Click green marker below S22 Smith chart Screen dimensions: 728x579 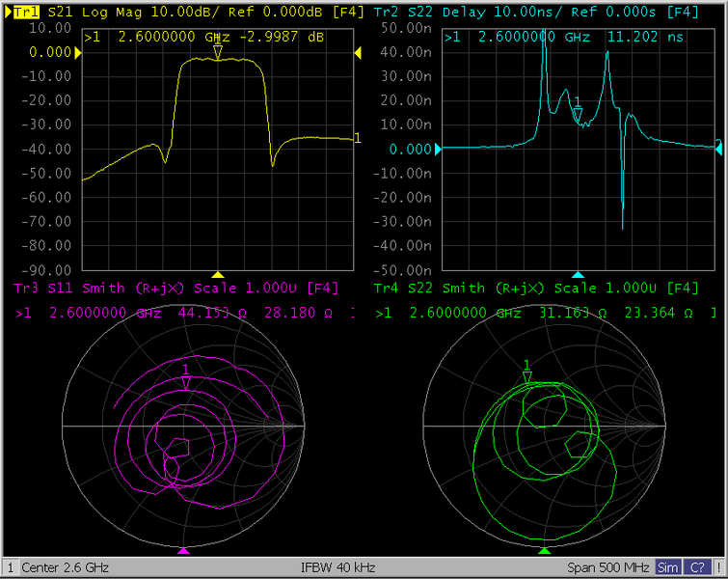[x=544, y=551]
